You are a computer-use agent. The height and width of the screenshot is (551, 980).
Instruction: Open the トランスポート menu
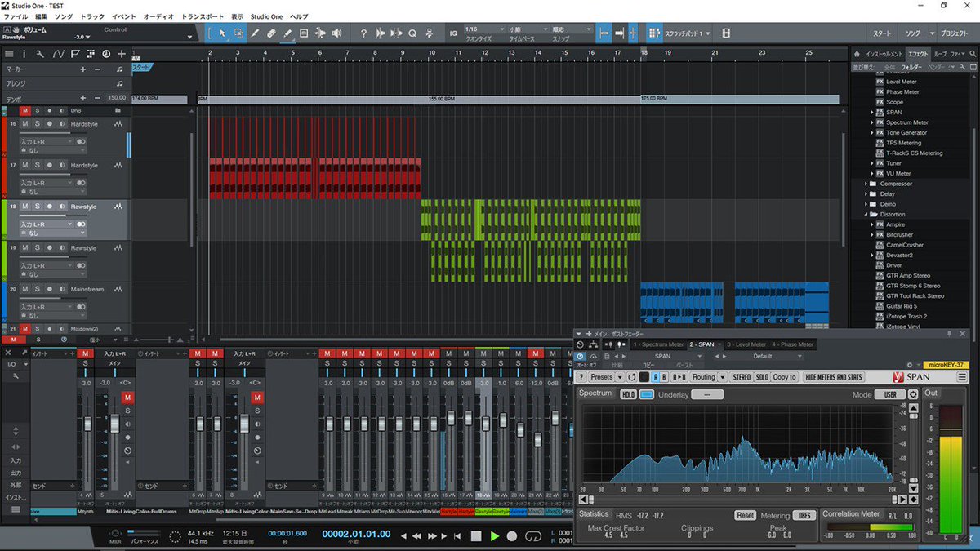pyautogui.click(x=203, y=16)
